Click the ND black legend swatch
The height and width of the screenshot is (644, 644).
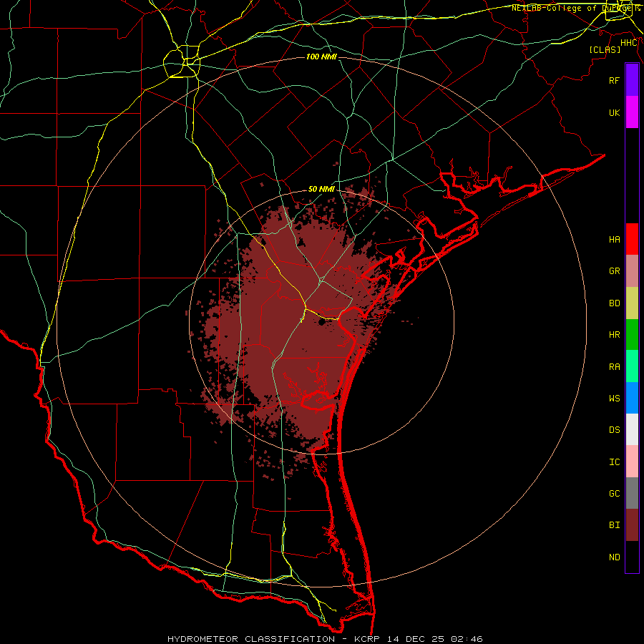click(x=632, y=557)
